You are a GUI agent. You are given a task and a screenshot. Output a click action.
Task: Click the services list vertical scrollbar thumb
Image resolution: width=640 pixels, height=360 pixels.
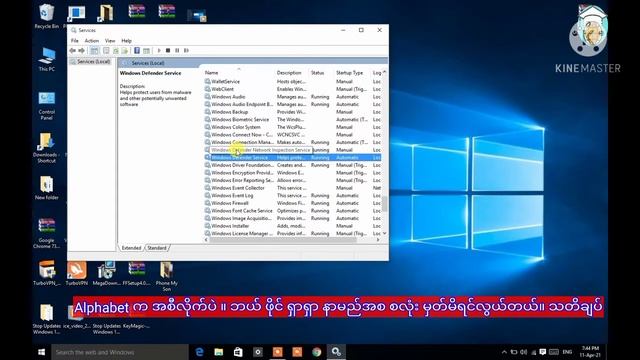[x=384, y=204]
